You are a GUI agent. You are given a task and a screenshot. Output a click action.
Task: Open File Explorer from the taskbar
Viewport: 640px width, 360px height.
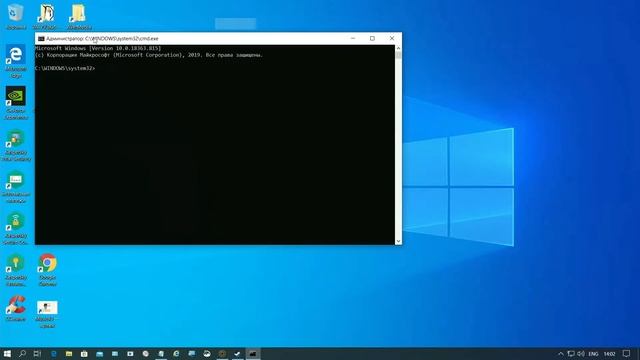[x=69, y=353]
